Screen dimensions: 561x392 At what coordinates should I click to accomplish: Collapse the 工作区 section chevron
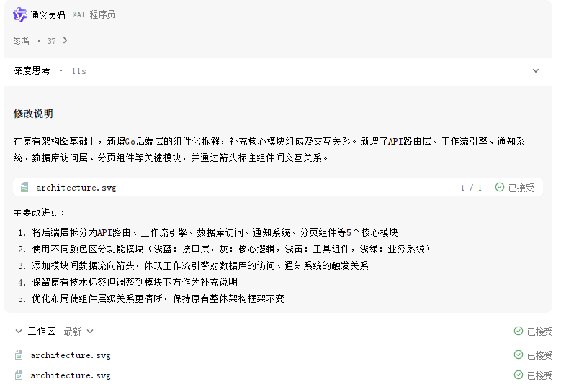[19, 332]
